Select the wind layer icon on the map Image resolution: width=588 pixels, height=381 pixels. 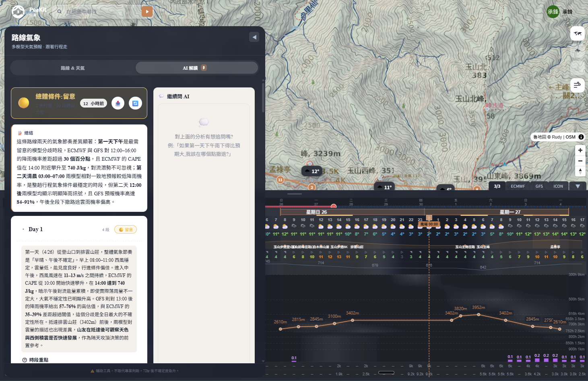(578, 85)
